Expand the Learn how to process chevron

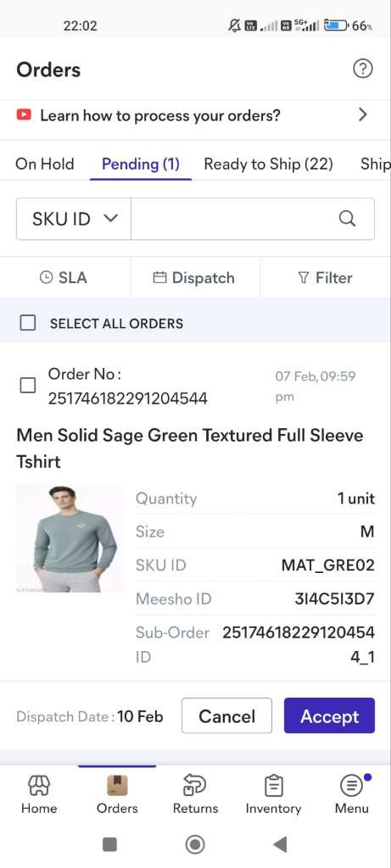[x=363, y=115]
